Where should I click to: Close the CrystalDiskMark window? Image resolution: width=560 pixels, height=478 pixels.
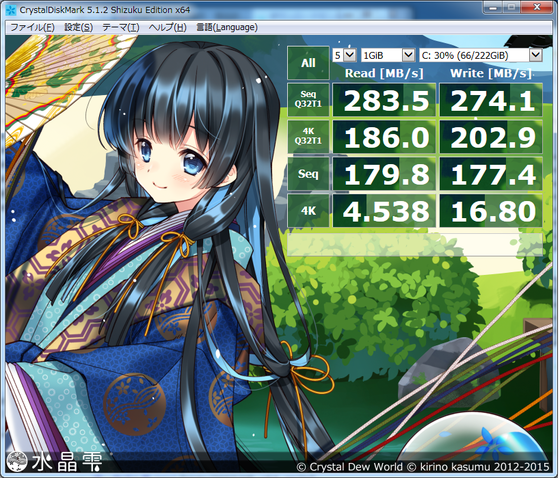(x=537, y=7)
